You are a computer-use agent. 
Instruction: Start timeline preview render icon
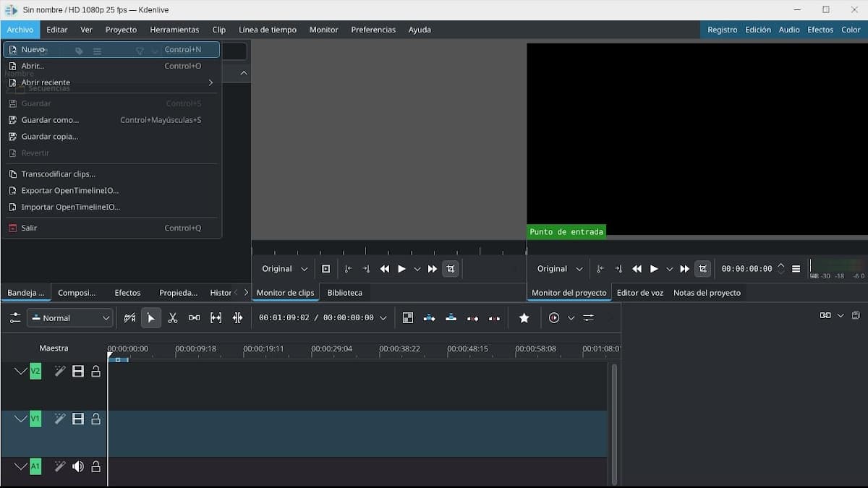554,318
